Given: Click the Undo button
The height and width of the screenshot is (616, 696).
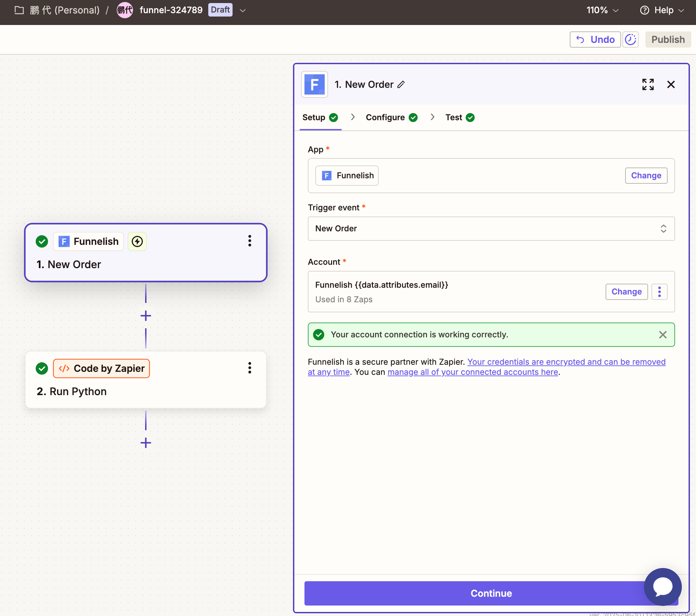Looking at the screenshot, I should tap(595, 40).
